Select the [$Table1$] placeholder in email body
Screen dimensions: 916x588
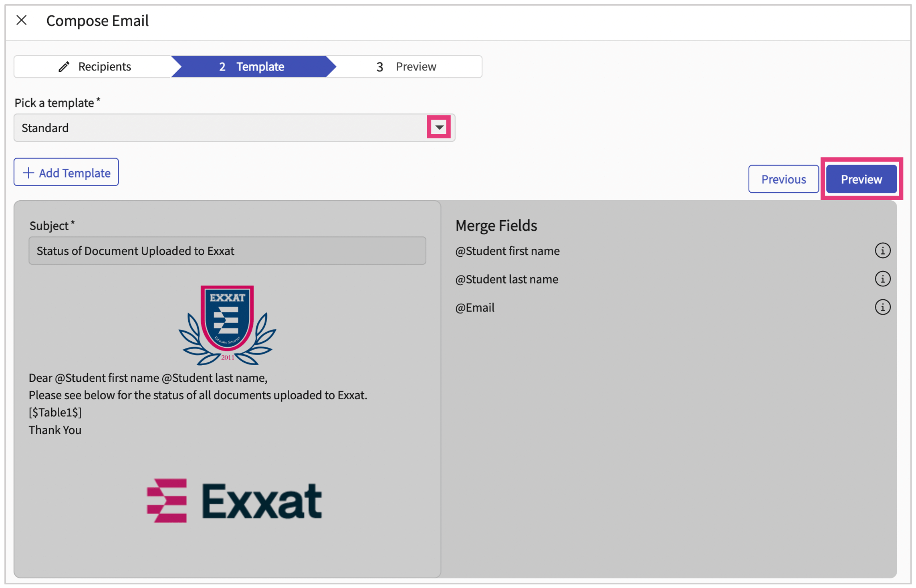click(x=55, y=412)
